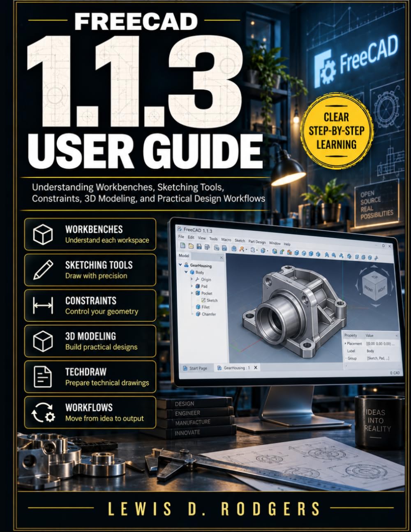Open the Tools menu
This screenshot has height=532, width=411.
pos(213,239)
